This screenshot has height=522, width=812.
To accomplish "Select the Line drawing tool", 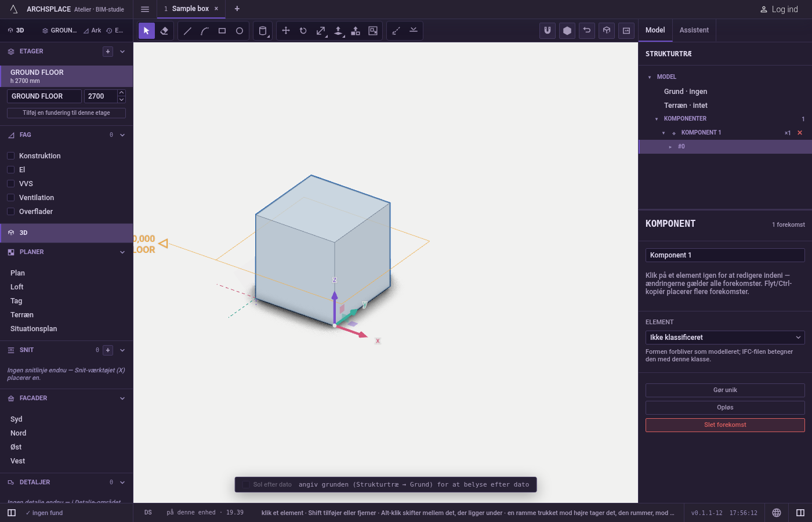I will point(187,31).
